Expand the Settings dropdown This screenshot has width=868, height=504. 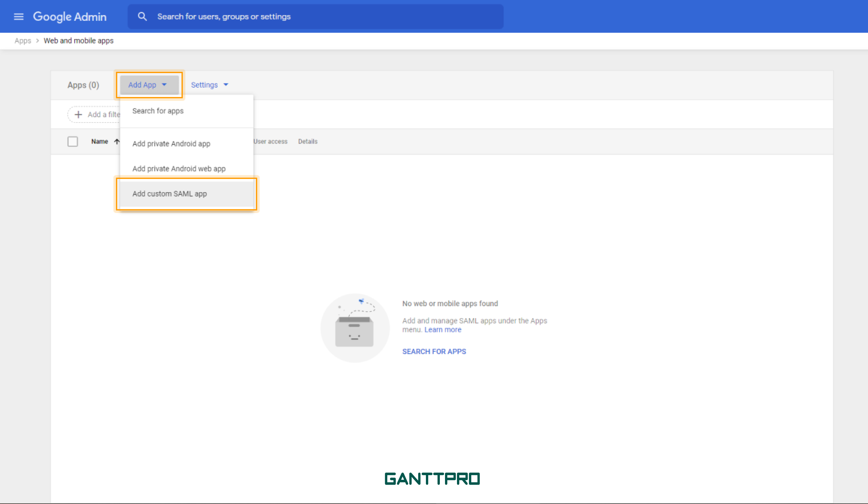(x=209, y=85)
